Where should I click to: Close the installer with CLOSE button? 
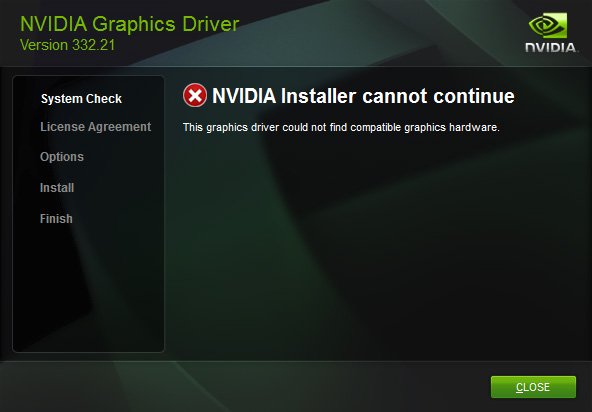click(x=533, y=387)
